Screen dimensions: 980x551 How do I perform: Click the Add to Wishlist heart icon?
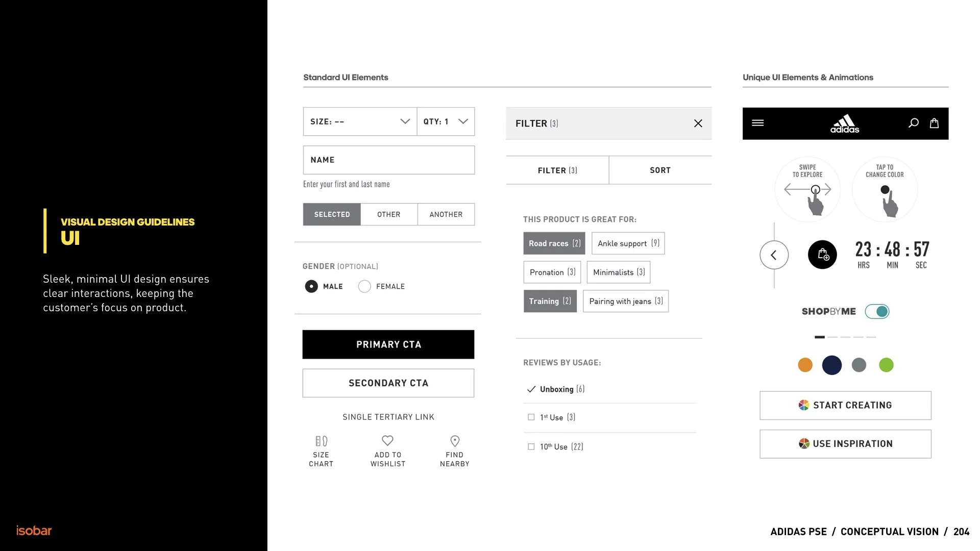click(387, 441)
